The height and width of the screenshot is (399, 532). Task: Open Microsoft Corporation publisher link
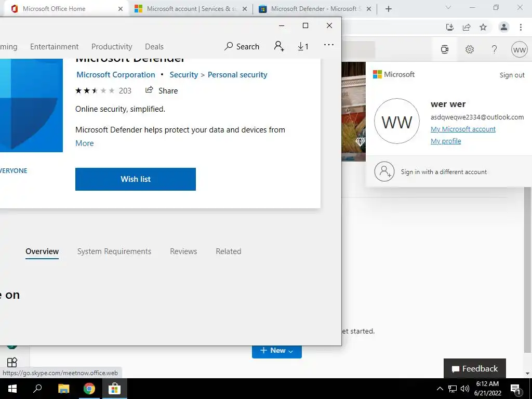pyautogui.click(x=116, y=75)
